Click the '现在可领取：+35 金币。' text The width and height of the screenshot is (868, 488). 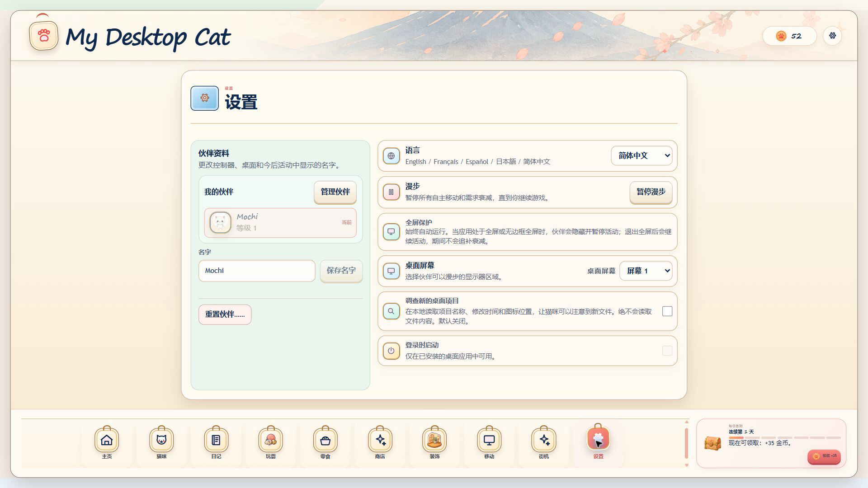point(761,443)
